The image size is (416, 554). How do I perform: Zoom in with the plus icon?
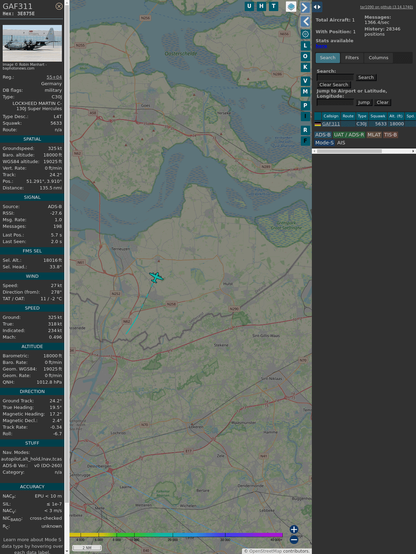point(294,529)
